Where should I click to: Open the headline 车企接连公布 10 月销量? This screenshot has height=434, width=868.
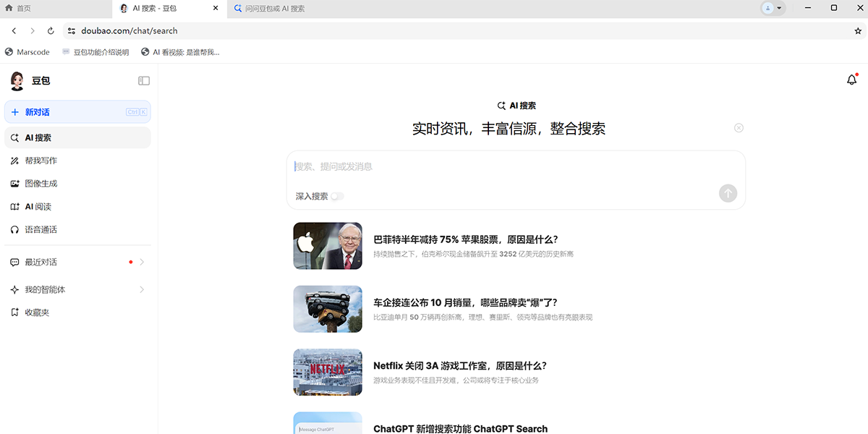click(x=465, y=302)
